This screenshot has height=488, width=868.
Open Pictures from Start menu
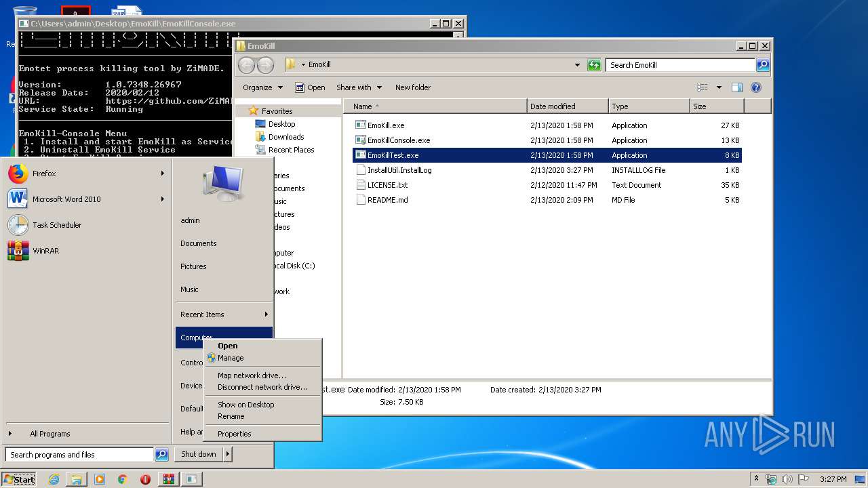pyautogui.click(x=224, y=266)
